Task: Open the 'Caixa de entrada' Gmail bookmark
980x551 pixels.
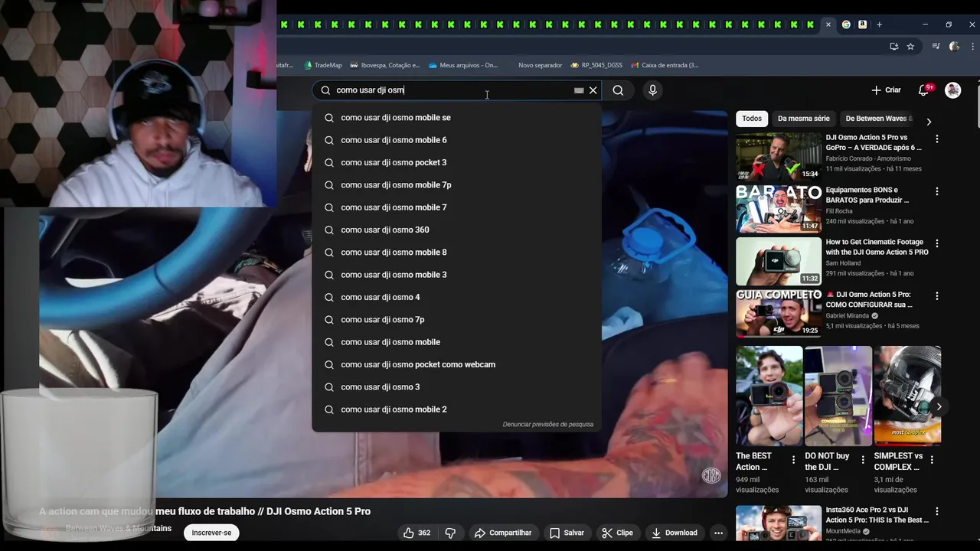Action: coord(665,65)
